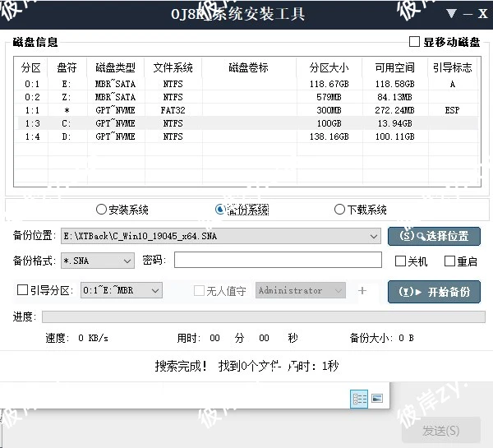Sort by the 磁盘类型 column header

[x=115, y=67]
